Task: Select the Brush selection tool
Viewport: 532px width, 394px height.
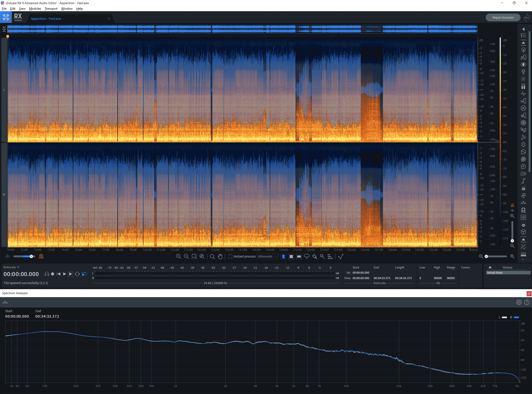Action: coord(314,256)
